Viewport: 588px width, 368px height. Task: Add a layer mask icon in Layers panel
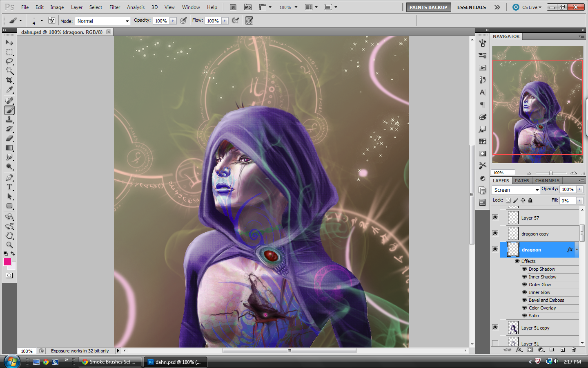(x=530, y=350)
